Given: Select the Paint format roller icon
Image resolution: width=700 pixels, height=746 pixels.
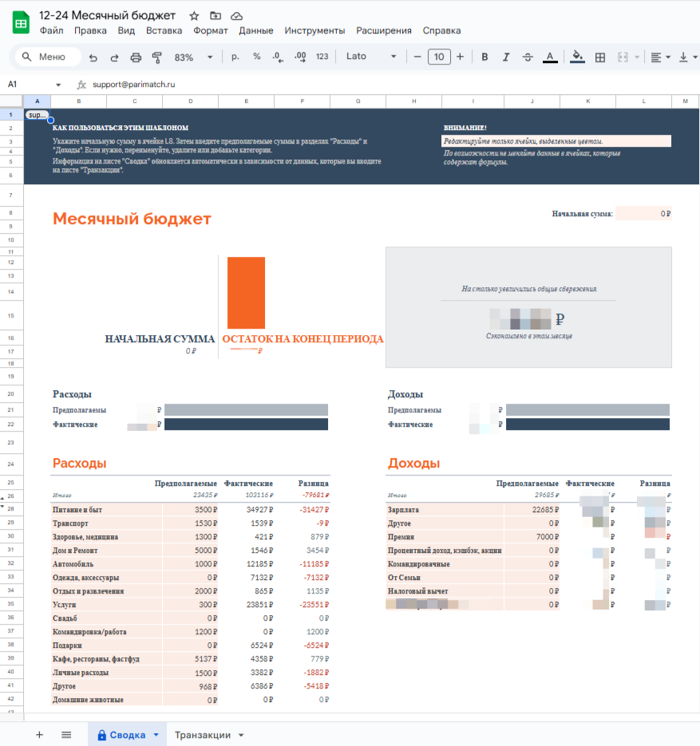Looking at the screenshot, I should 156,57.
